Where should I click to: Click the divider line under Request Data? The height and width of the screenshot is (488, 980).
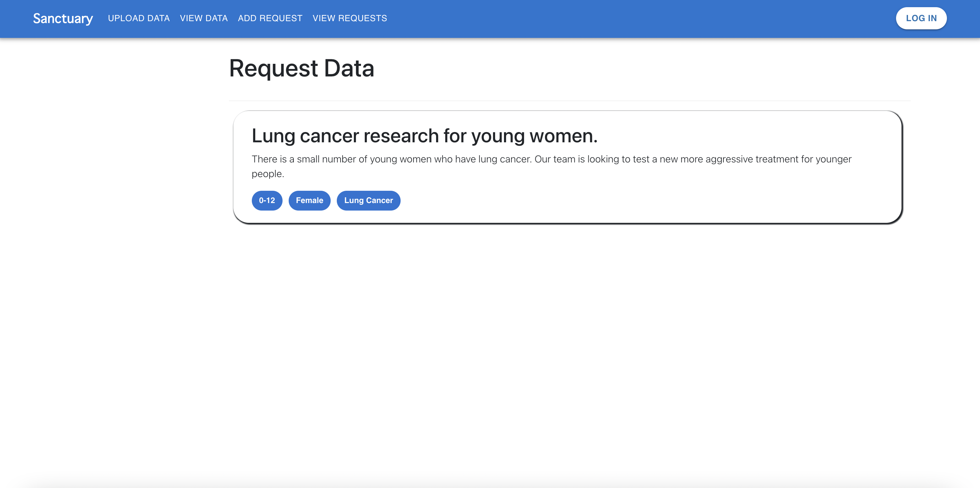pyautogui.click(x=569, y=101)
